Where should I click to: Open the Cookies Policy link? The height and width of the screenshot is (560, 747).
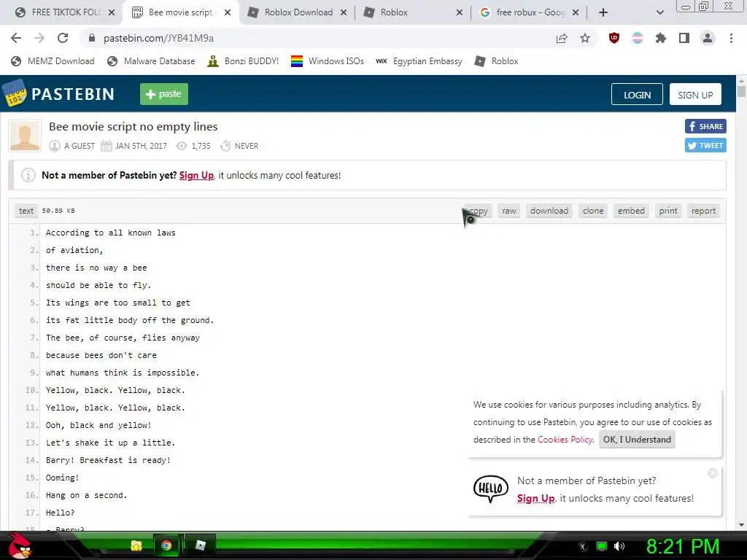pos(565,440)
